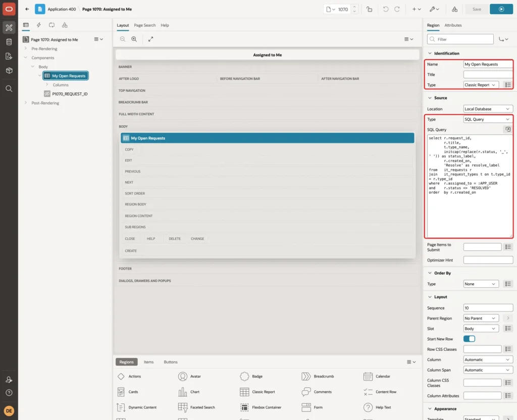Collapse the Source section
Image resolution: width=517 pixels, height=420 pixels.
(x=430, y=98)
